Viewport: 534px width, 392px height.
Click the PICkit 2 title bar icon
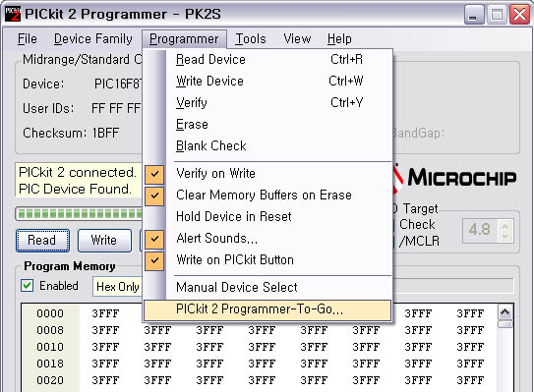point(13,14)
